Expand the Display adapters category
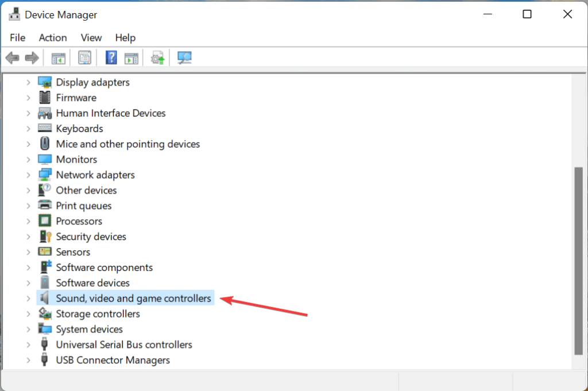The image size is (588, 391). [29, 82]
